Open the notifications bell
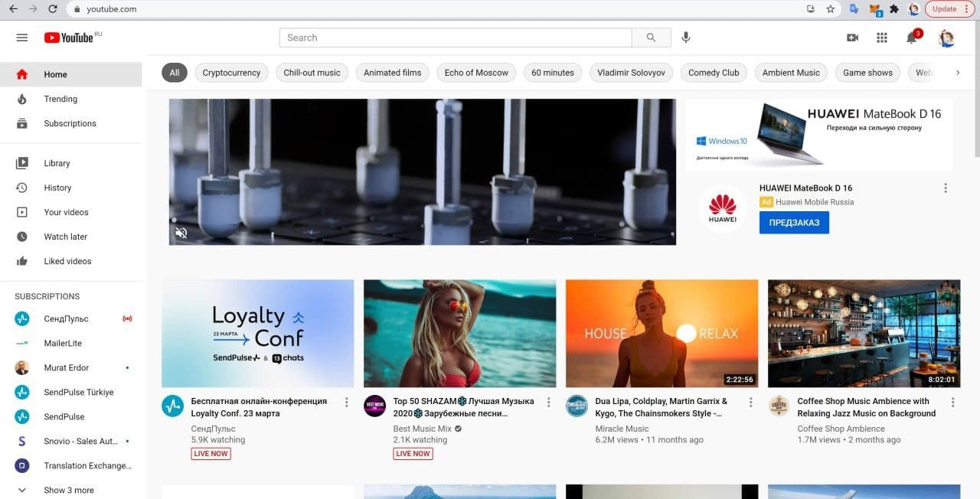This screenshot has height=499, width=980. [911, 38]
